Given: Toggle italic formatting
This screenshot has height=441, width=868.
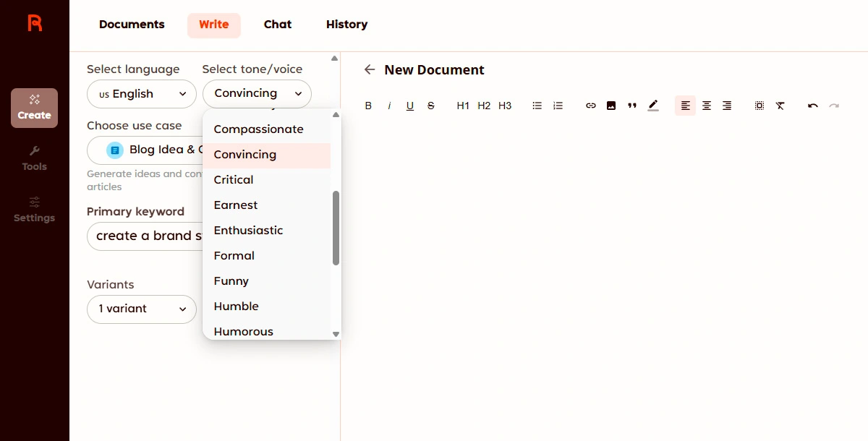Looking at the screenshot, I should (389, 106).
